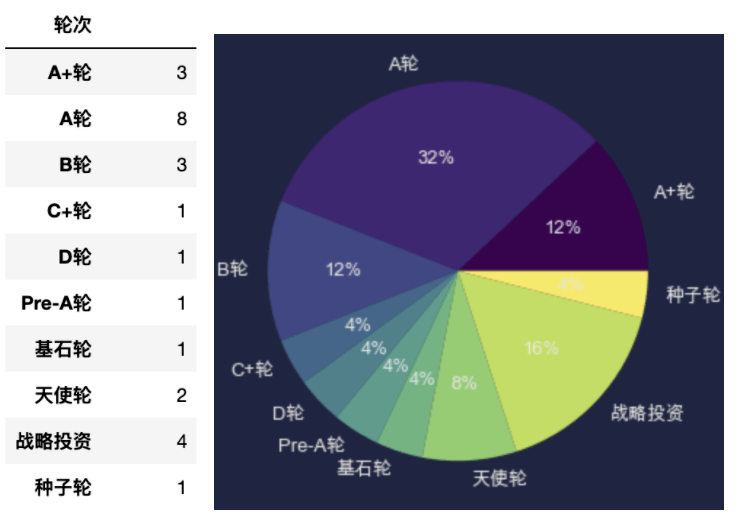746x522 pixels.
Task: Click the value 8 in A轮 row
Action: pos(181,118)
